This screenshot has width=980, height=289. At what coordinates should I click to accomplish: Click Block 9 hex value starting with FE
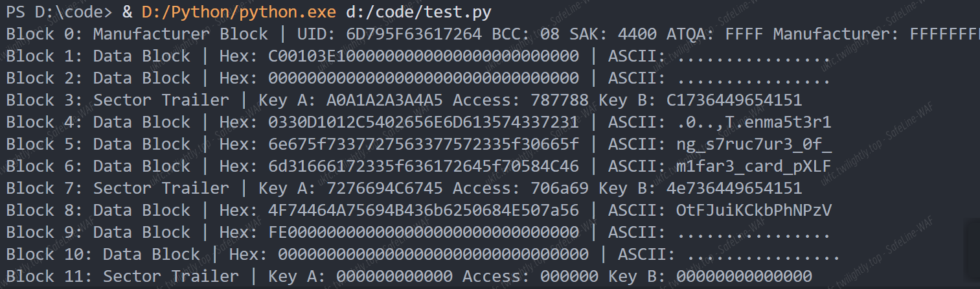tap(424, 233)
